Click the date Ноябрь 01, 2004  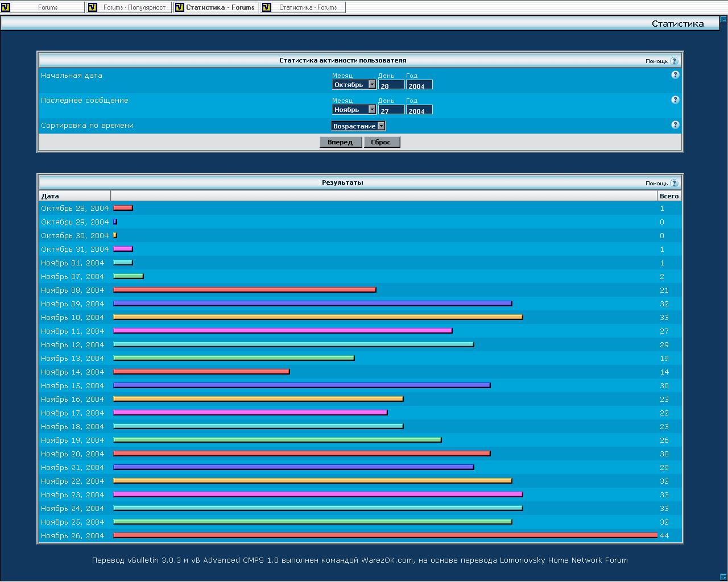tap(73, 263)
